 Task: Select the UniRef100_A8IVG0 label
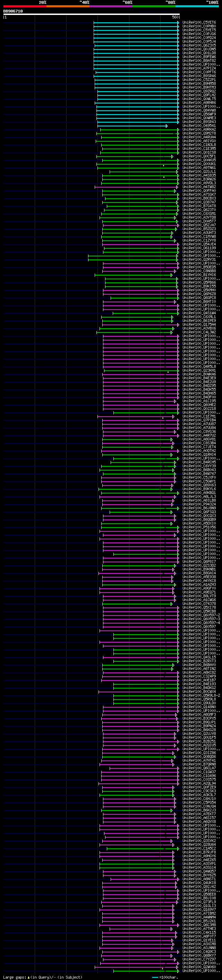199,141
